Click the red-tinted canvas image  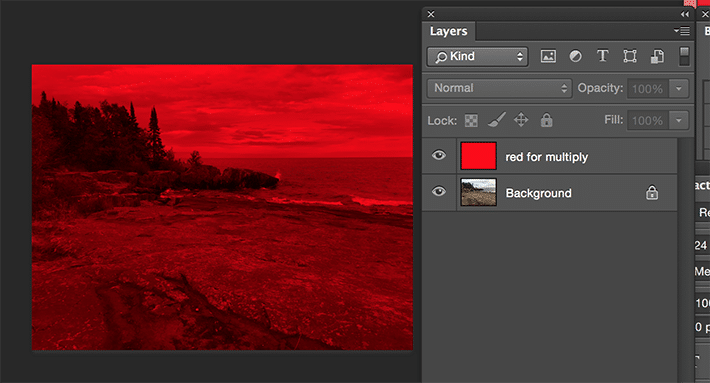(222, 207)
